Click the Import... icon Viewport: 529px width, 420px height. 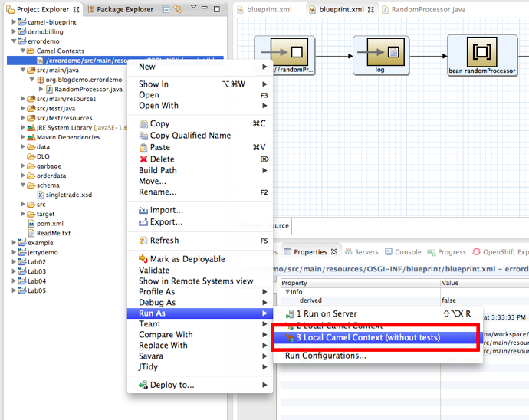(x=143, y=210)
